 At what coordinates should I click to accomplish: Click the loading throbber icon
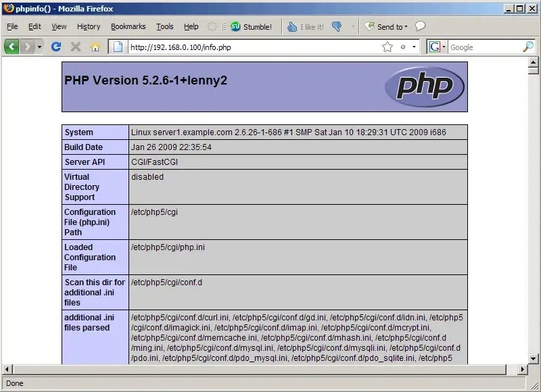tap(212, 26)
